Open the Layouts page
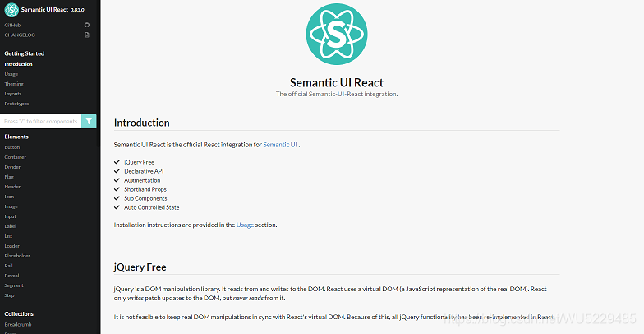This screenshot has height=334, width=644. coord(13,94)
